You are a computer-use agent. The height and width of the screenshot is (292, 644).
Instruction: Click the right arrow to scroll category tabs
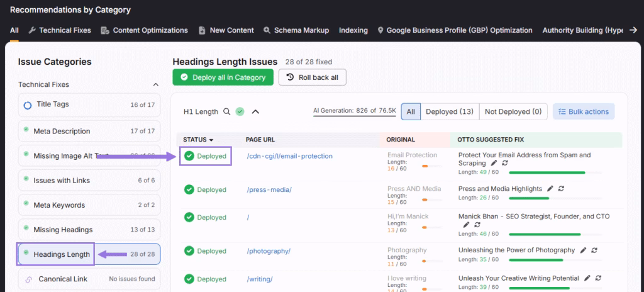(x=634, y=30)
